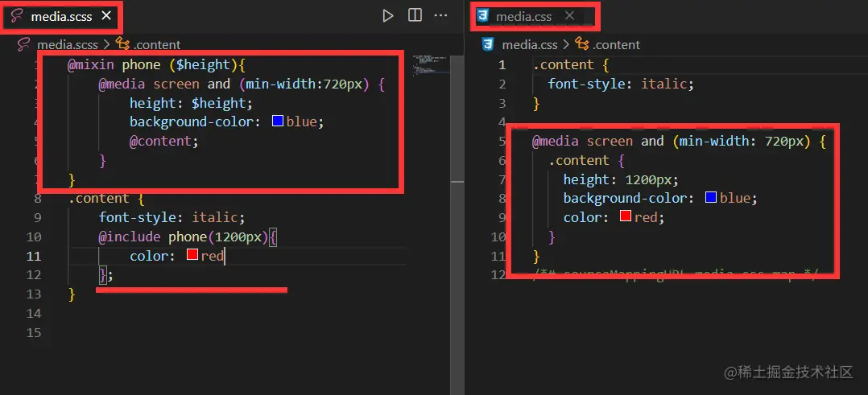Image resolution: width=868 pixels, height=395 pixels.
Task: Click '@mixin' keyword in media.scss
Action: pos(91,65)
